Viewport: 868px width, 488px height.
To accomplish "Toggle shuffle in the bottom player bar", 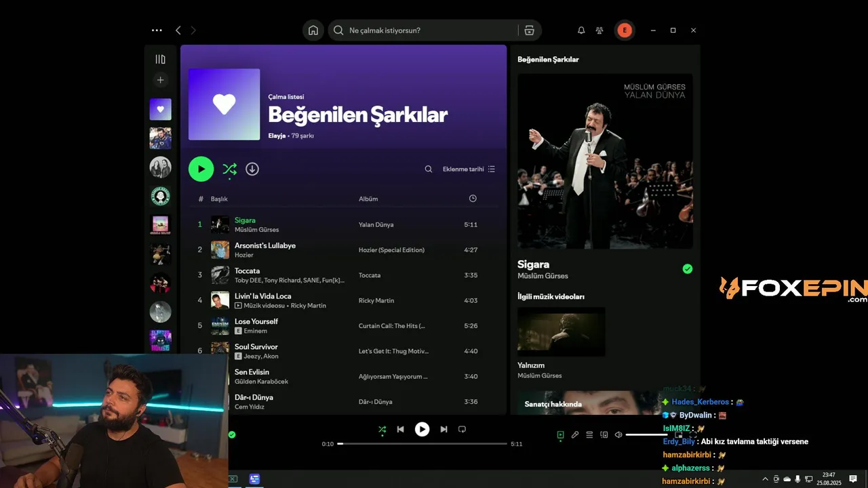I will [382, 429].
